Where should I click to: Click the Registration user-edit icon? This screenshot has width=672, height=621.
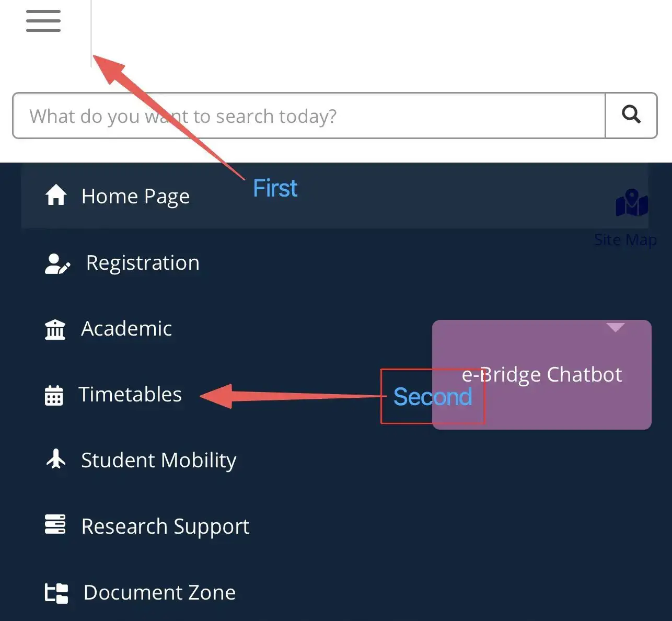(57, 263)
